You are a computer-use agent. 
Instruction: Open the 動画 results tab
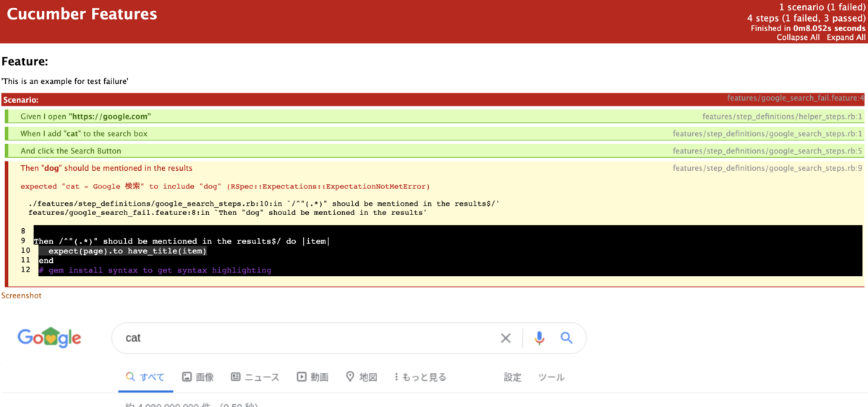point(312,377)
